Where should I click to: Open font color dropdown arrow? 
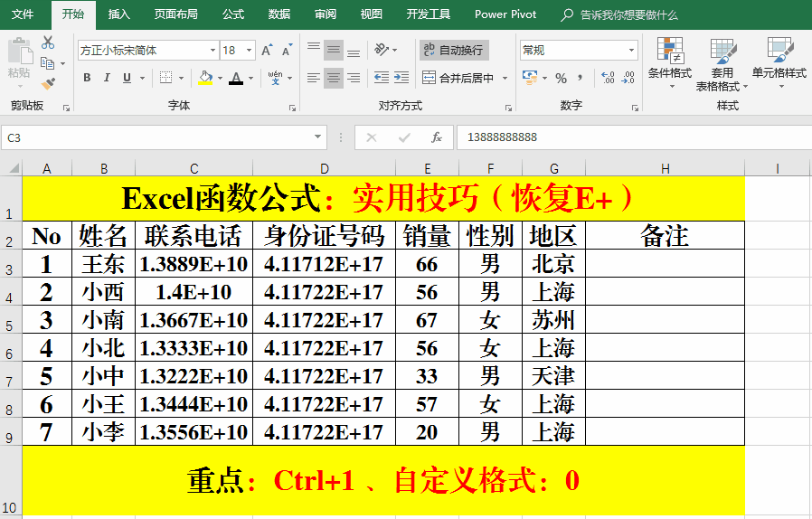[250, 79]
